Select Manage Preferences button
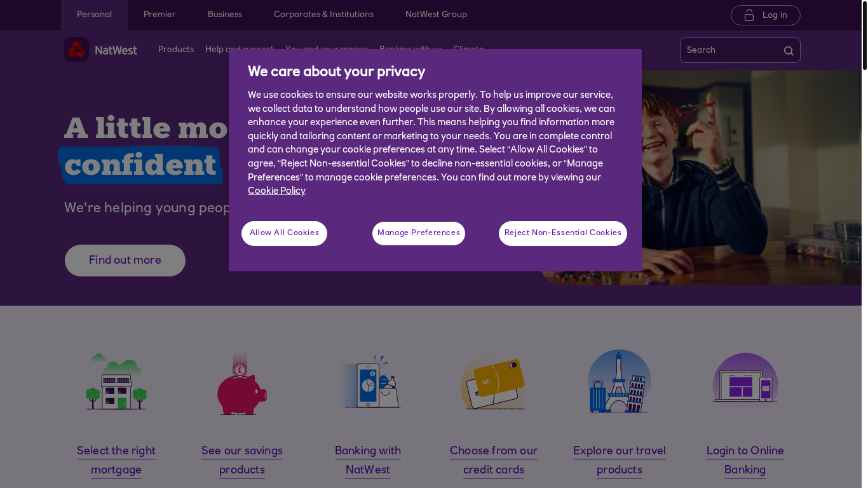 pyautogui.click(x=419, y=233)
